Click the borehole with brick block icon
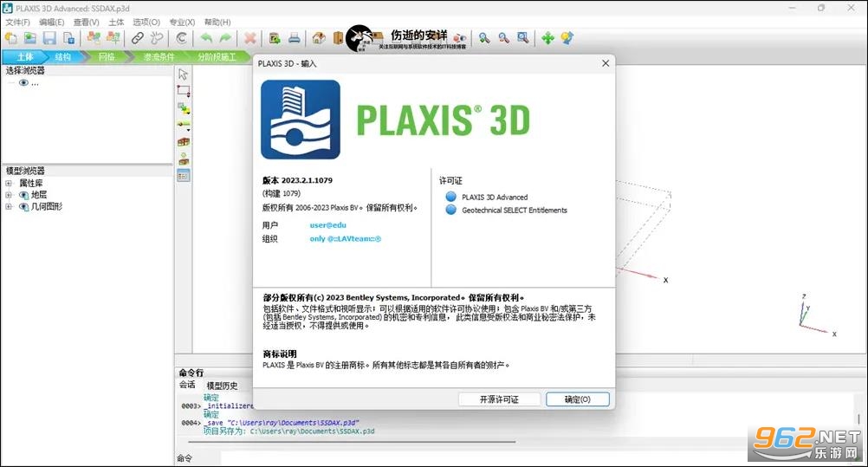The width and height of the screenshot is (868, 467). (x=184, y=159)
